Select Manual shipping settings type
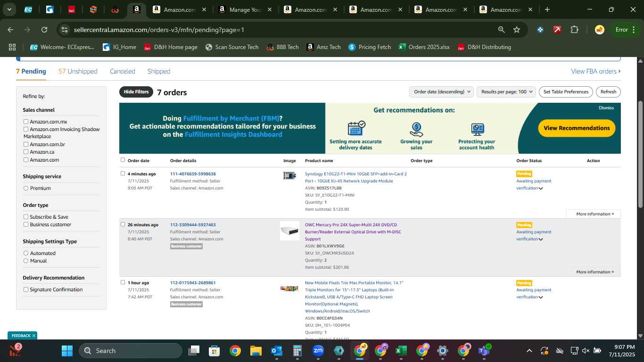Viewport: 644px width, 362px height. (x=26, y=261)
